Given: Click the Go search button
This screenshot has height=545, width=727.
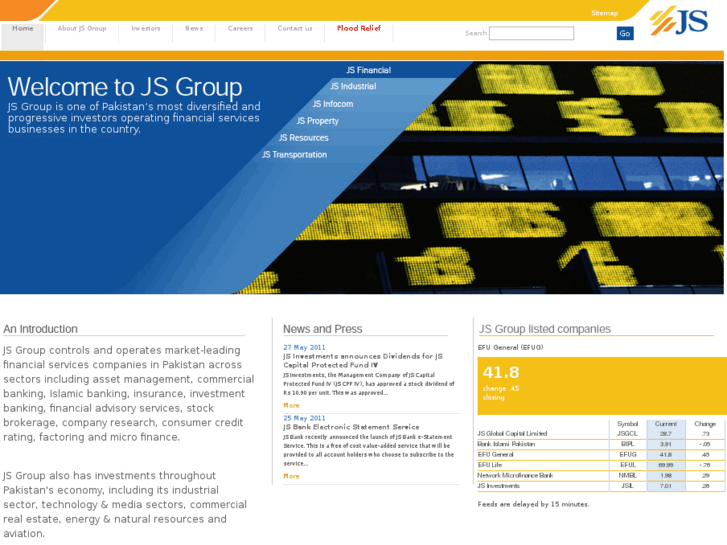Looking at the screenshot, I should tap(625, 33).
